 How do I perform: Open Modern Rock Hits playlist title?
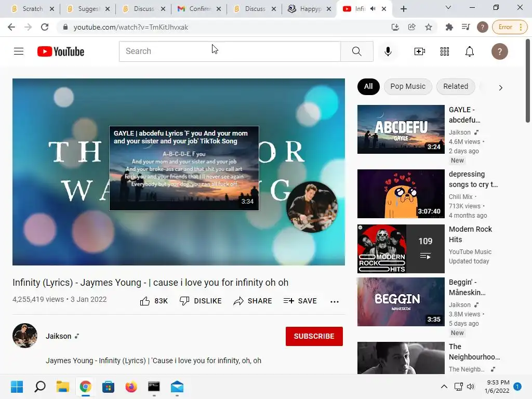click(x=470, y=234)
